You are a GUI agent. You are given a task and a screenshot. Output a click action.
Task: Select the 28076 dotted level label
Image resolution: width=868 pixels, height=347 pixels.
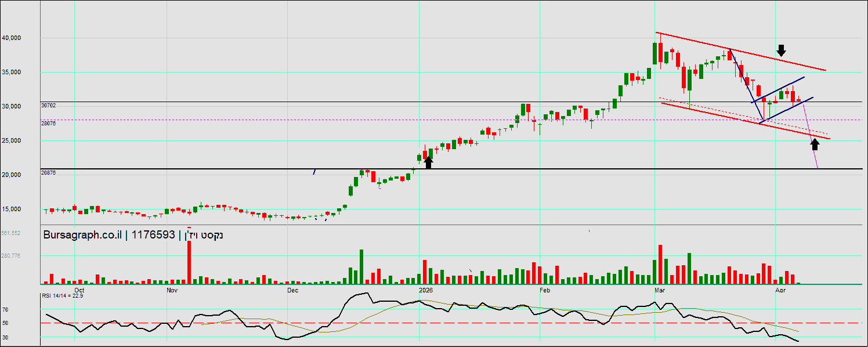tap(48, 124)
